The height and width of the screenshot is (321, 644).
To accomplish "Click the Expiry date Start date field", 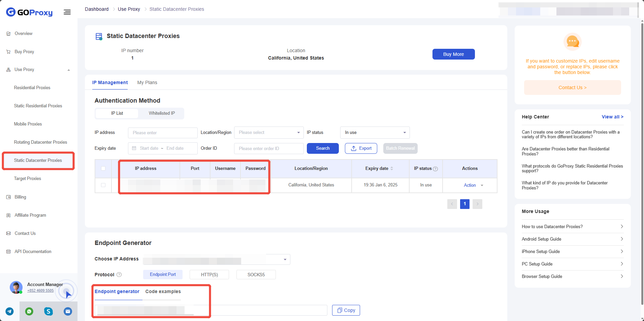I will [x=149, y=148].
